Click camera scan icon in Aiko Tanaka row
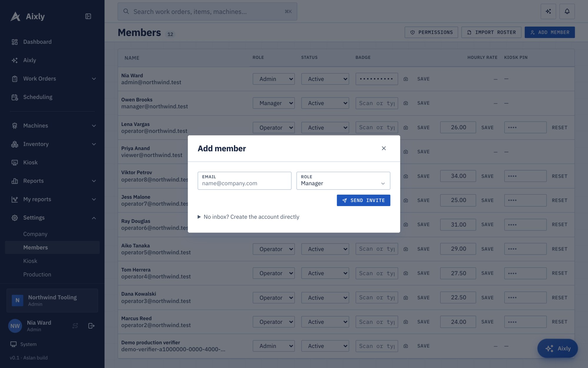 pos(406,249)
